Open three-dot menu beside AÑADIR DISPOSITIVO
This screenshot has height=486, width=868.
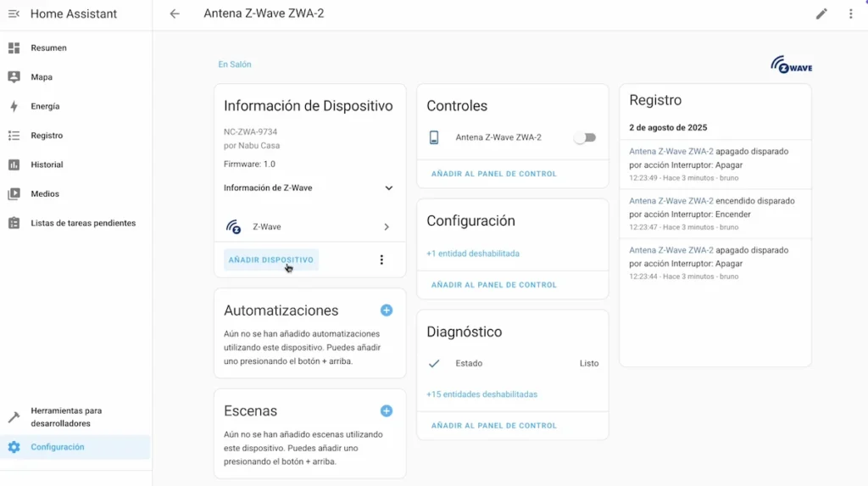[x=381, y=260]
